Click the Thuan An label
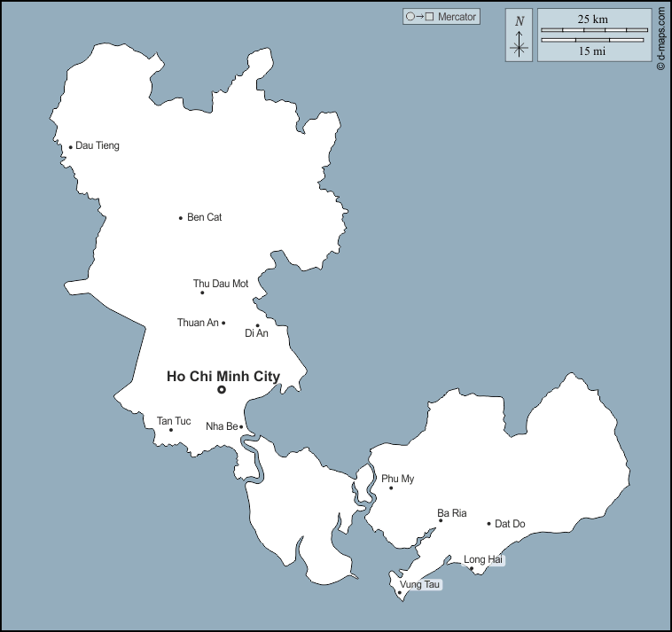The width and height of the screenshot is (672, 632). click(x=197, y=323)
